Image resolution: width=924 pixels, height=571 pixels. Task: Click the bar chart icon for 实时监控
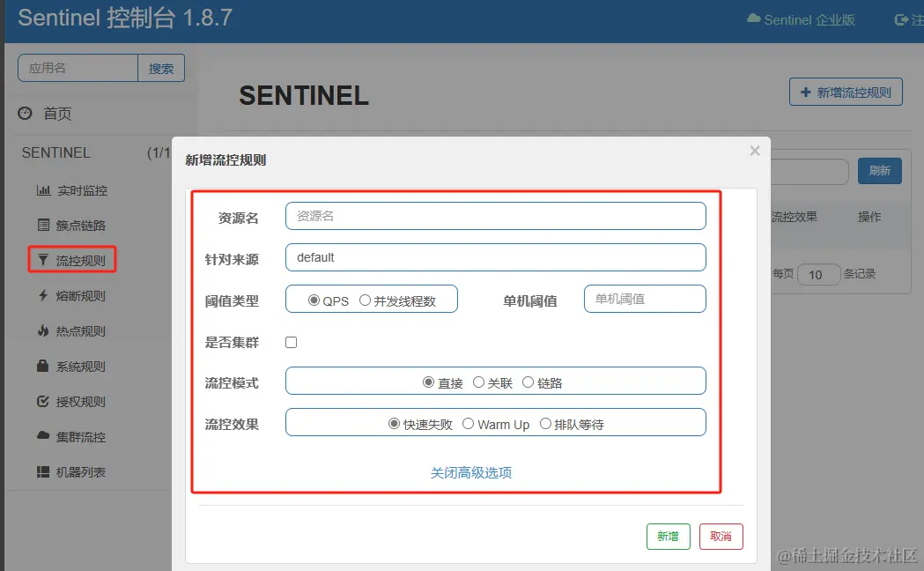point(42,190)
